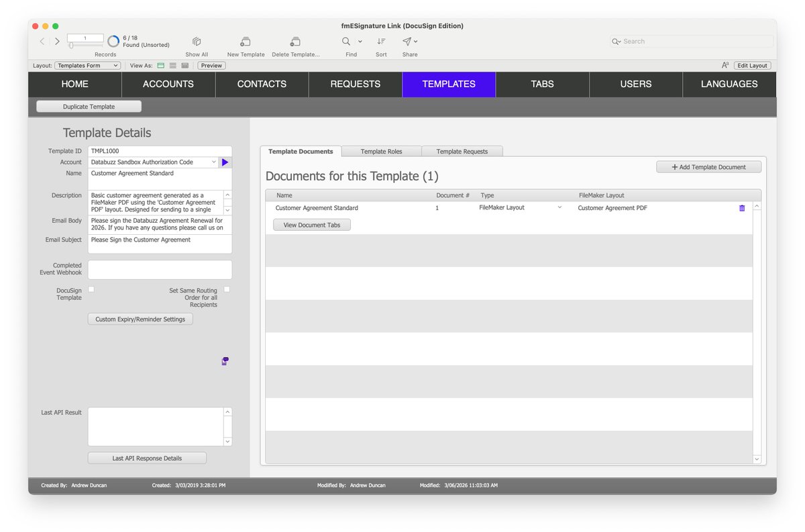Viewport: 805px width, 532px height.
Task: Click documents list scrollbar down arrow
Action: (757, 459)
